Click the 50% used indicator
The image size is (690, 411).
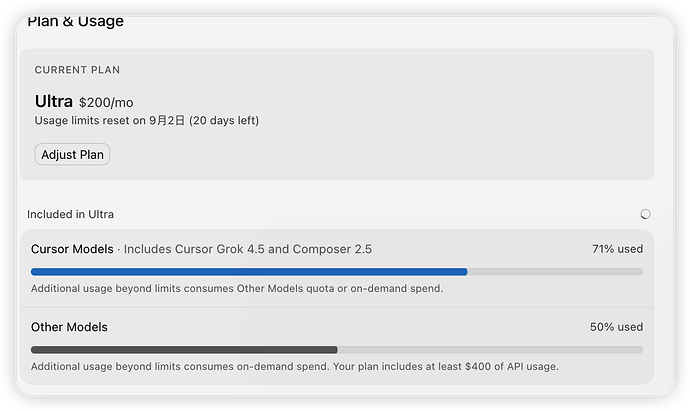[617, 327]
